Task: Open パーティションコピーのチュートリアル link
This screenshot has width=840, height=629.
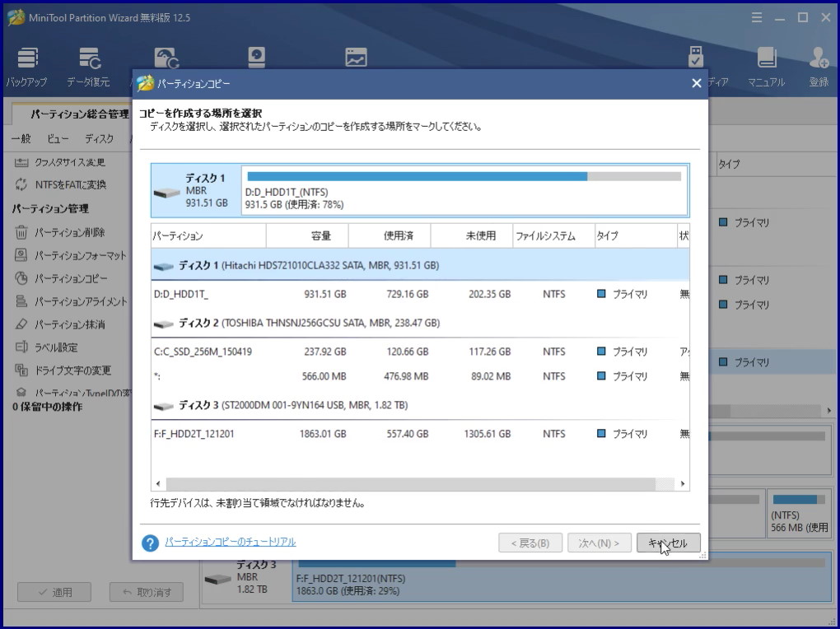Action: (x=231, y=542)
